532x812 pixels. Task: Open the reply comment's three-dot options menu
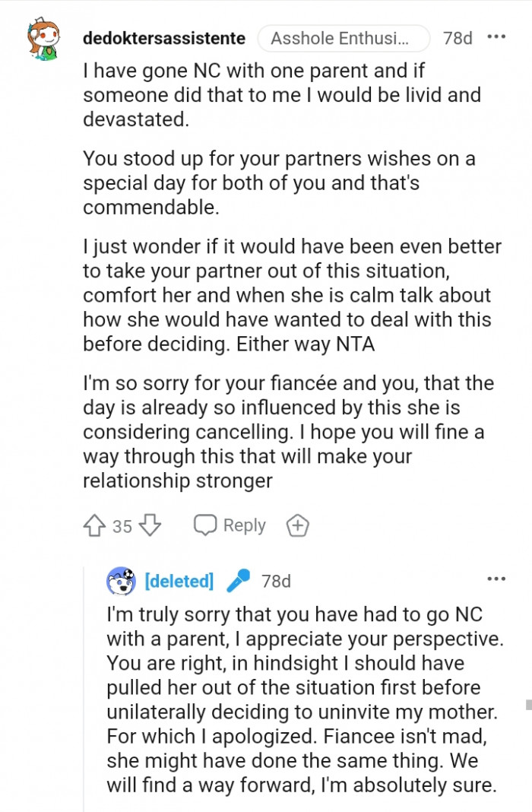pos(496,579)
